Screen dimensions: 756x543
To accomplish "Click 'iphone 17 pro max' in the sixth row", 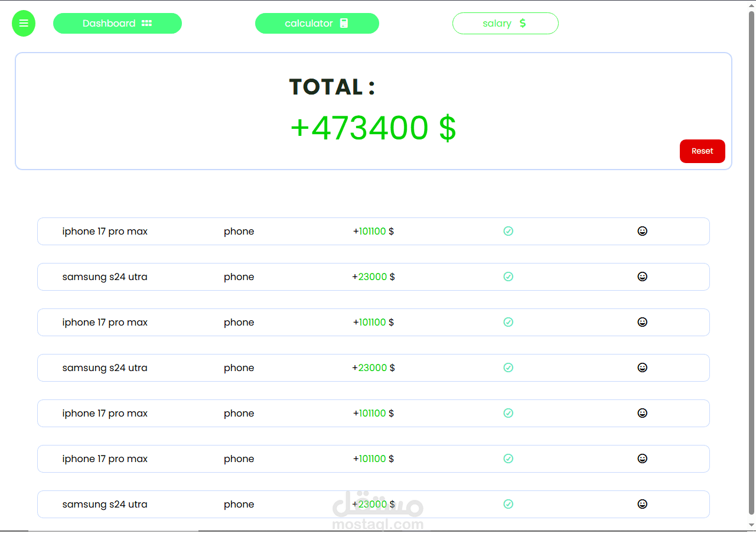I will tap(105, 459).
